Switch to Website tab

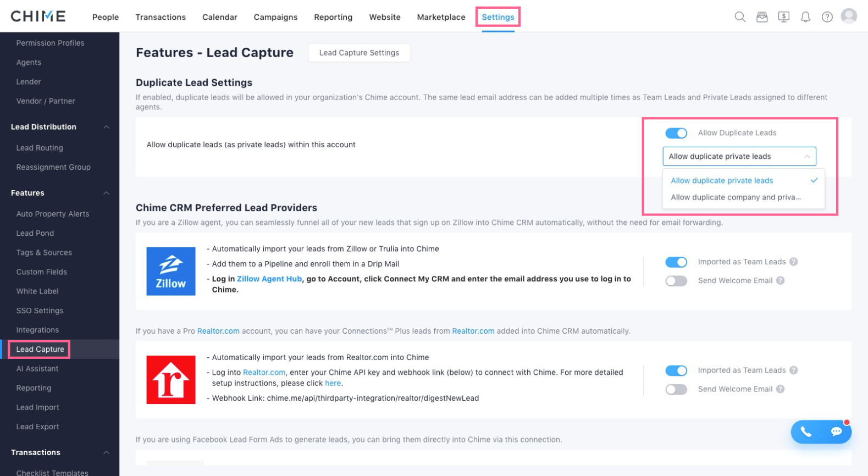tap(385, 17)
